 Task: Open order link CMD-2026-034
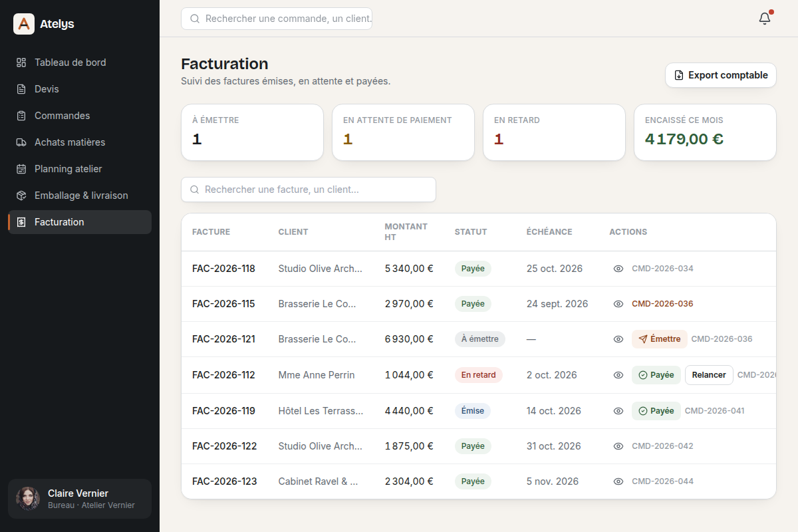662,269
